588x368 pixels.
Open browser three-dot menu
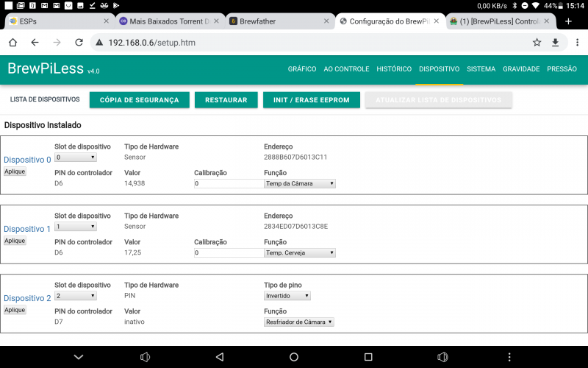pyautogui.click(x=578, y=43)
